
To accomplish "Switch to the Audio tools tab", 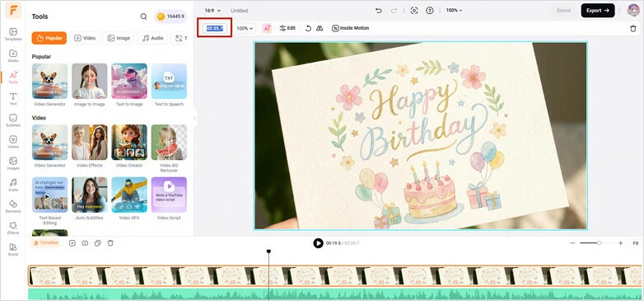I will click(152, 38).
